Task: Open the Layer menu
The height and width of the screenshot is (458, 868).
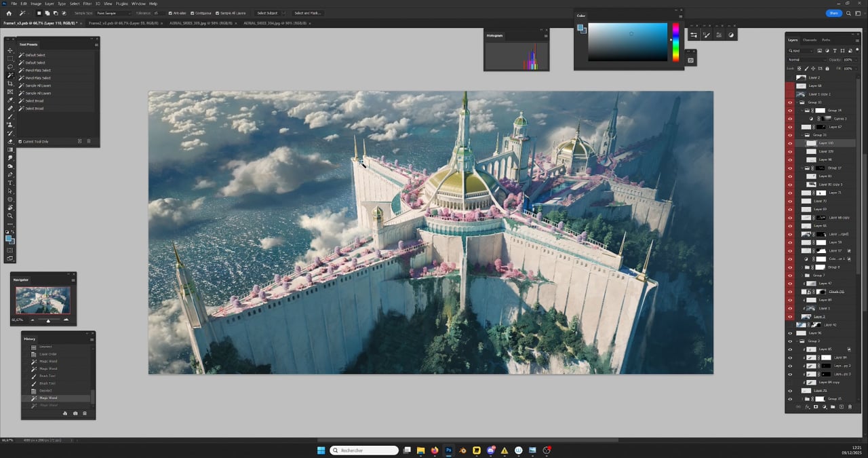Action: (50, 3)
